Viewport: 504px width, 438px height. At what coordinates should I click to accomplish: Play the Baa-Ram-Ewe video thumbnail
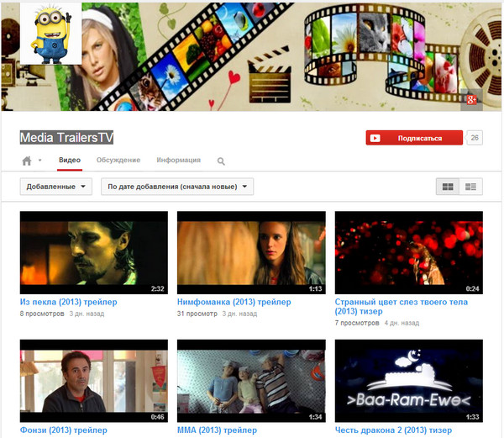click(x=408, y=381)
